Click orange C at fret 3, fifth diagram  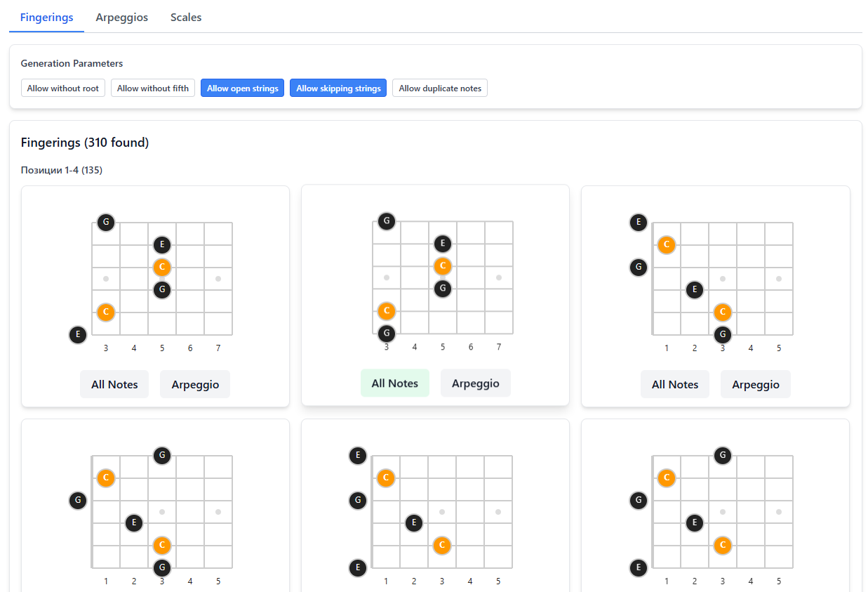pos(442,545)
